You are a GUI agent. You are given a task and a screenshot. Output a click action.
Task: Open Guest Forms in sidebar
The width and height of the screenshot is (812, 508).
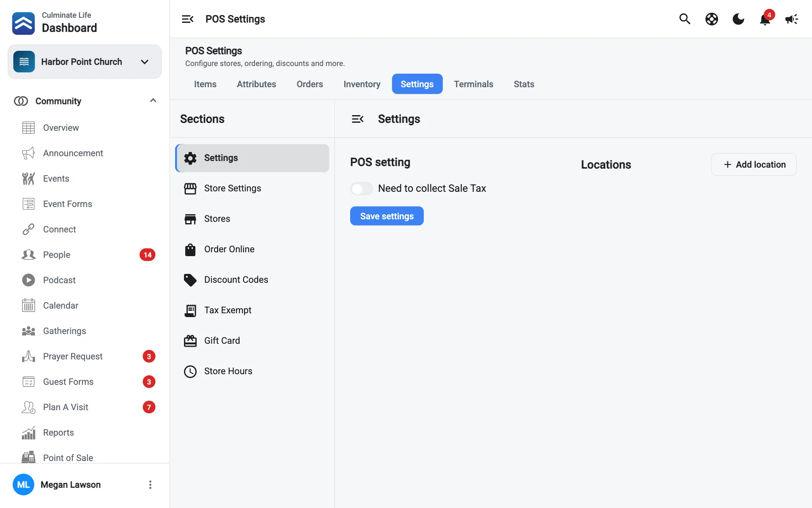[x=85, y=381]
